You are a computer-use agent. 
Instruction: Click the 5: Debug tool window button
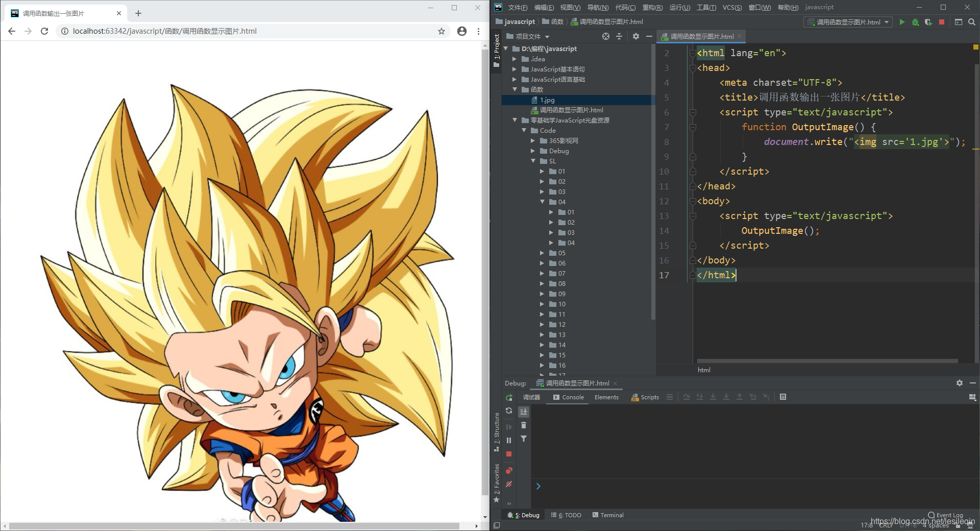tap(524, 515)
